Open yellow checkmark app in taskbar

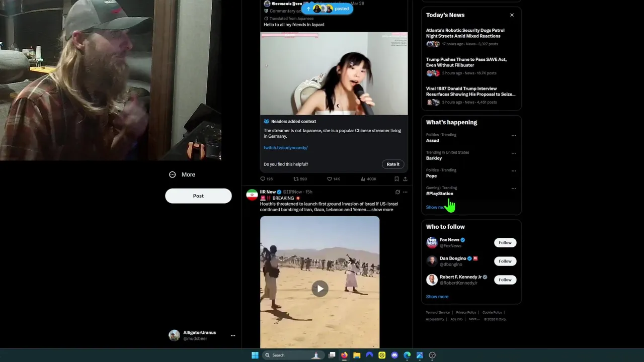(382, 355)
